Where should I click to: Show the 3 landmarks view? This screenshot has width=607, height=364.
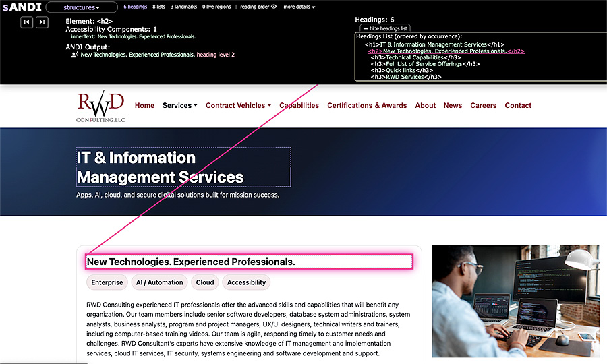(x=183, y=7)
